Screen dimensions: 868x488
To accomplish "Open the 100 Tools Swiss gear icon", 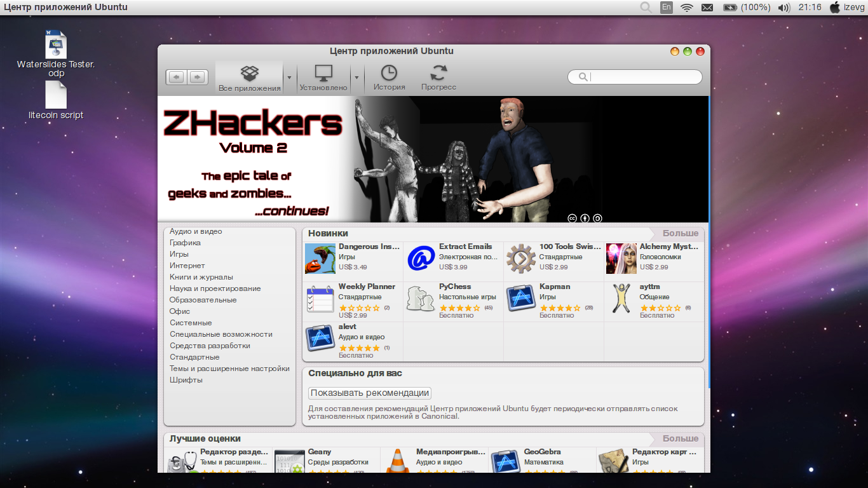I will click(x=521, y=259).
